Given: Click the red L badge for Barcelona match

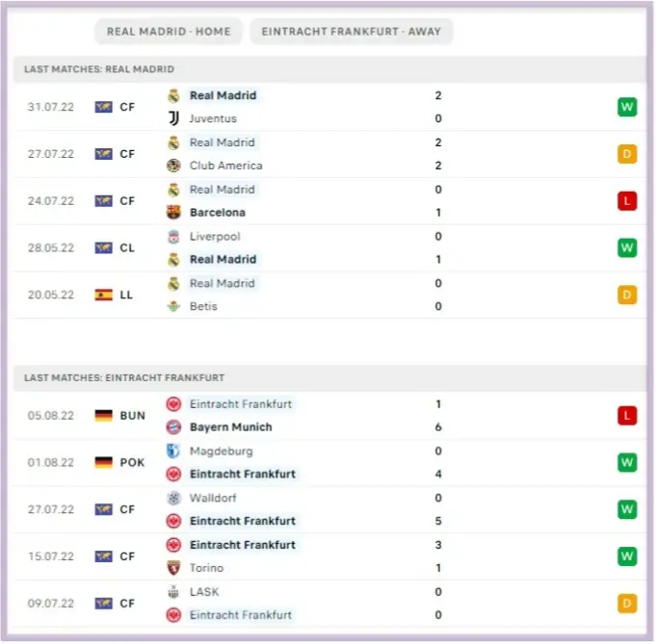Looking at the screenshot, I should pyautogui.click(x=627, y=201).
